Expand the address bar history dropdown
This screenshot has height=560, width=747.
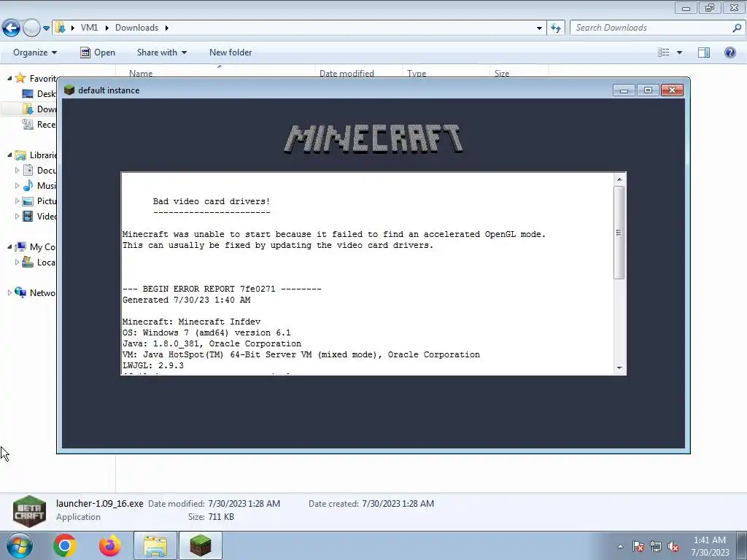[x=539, y=28]
